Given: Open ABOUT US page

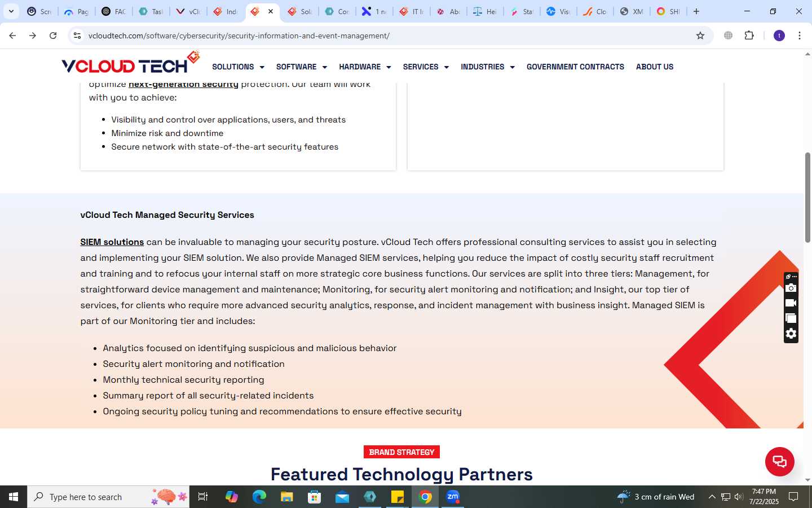Looking at the screenshot, I should [655, 67].
